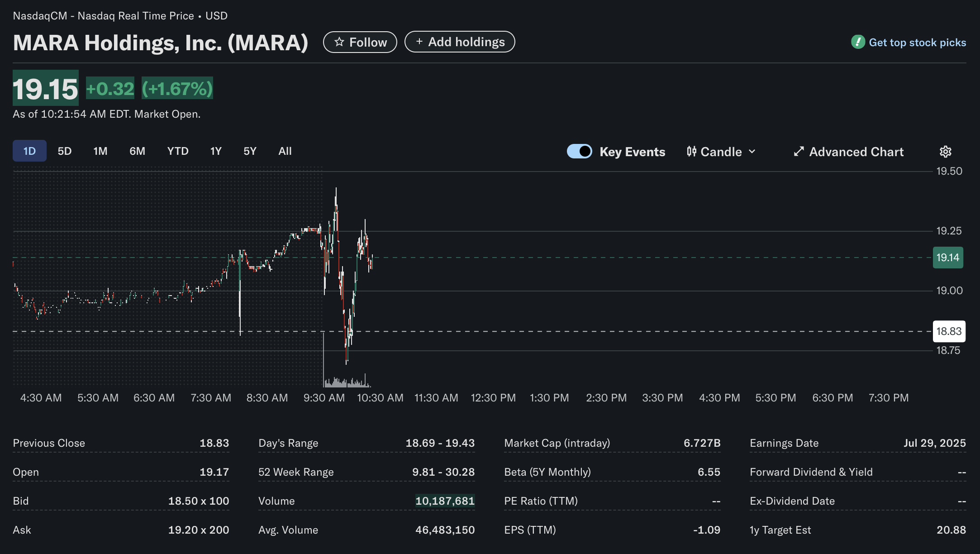The height and width of the screenshot is (554, 980).
Task: Click the green top stock picks icon
Action: point(858,42)
